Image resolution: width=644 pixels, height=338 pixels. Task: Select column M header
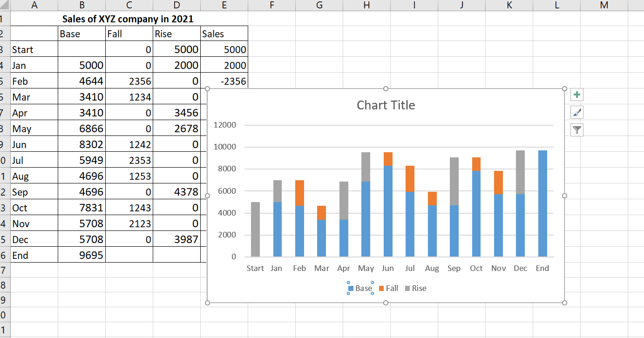[604, 6]
